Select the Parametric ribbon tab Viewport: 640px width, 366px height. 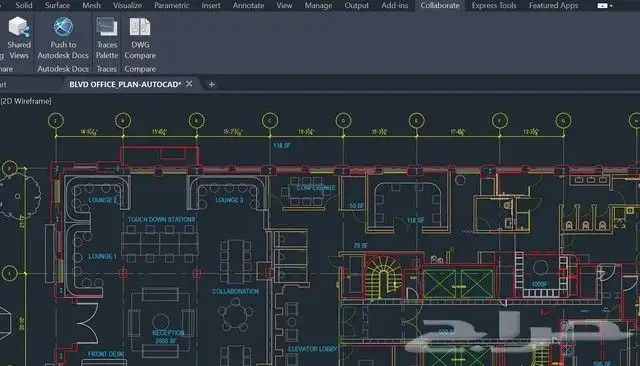[x=171, y=5]
